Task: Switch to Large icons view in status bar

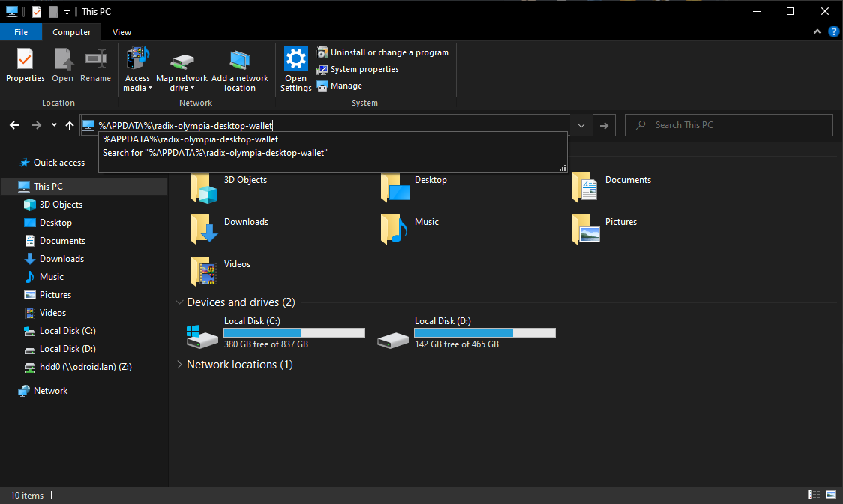Action: coord(831,495)
